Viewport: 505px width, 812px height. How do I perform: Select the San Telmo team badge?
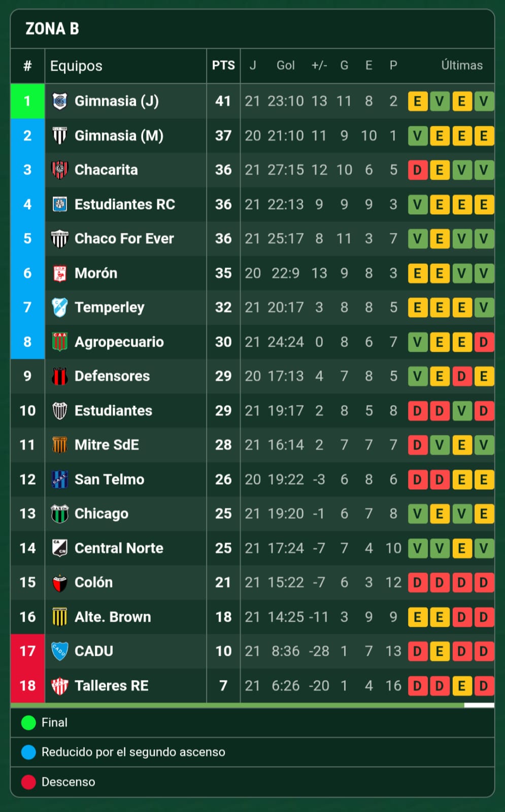[60, 479]
